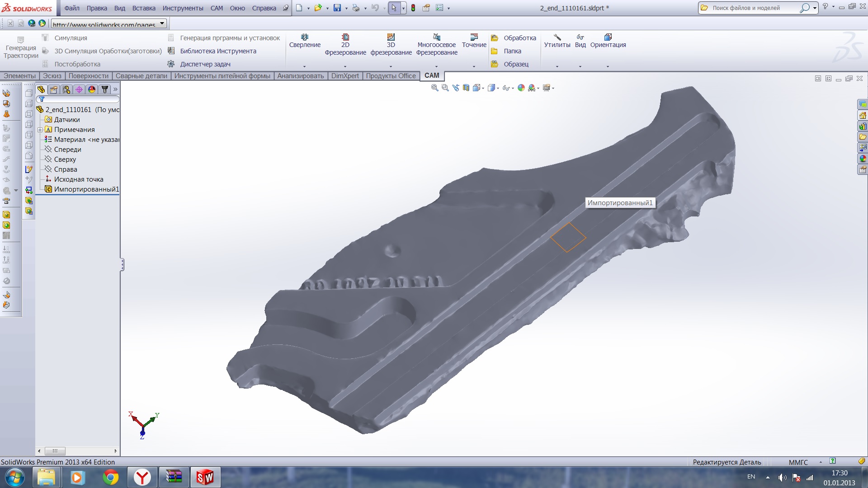Open the CAM tool tree tab
Image resolution: width=868 pixels, height=488 pixels.
point(104,89)
